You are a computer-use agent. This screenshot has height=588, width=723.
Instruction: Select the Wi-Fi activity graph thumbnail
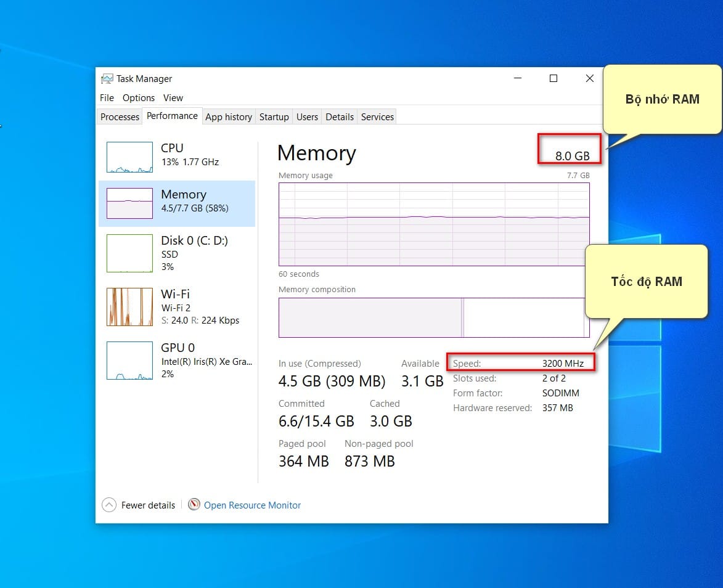tap(129, 307)
